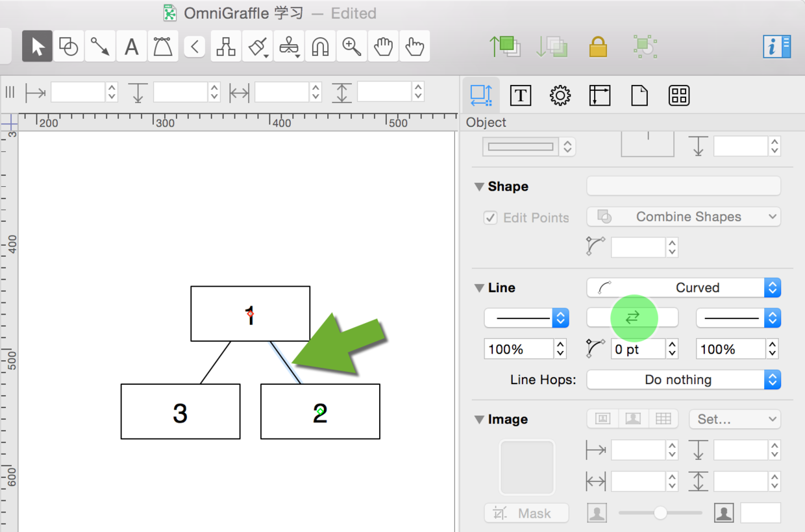Click the chevron to collapse tool palette
805x532 pixels.
(x=195, y=46)
